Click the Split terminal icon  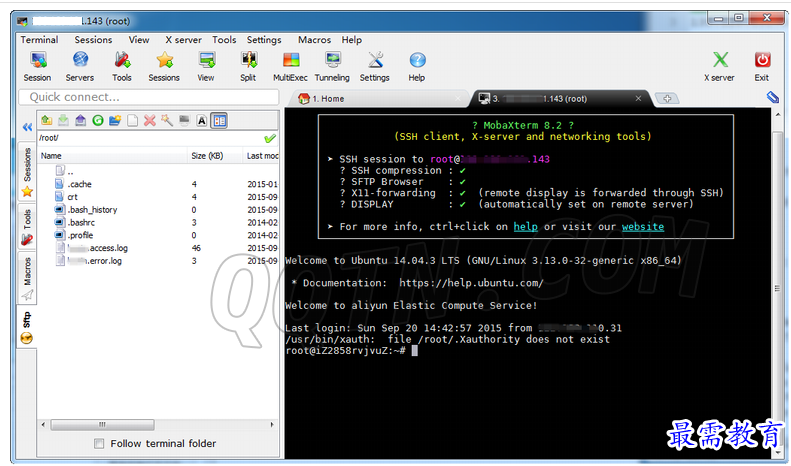point(248,64)
